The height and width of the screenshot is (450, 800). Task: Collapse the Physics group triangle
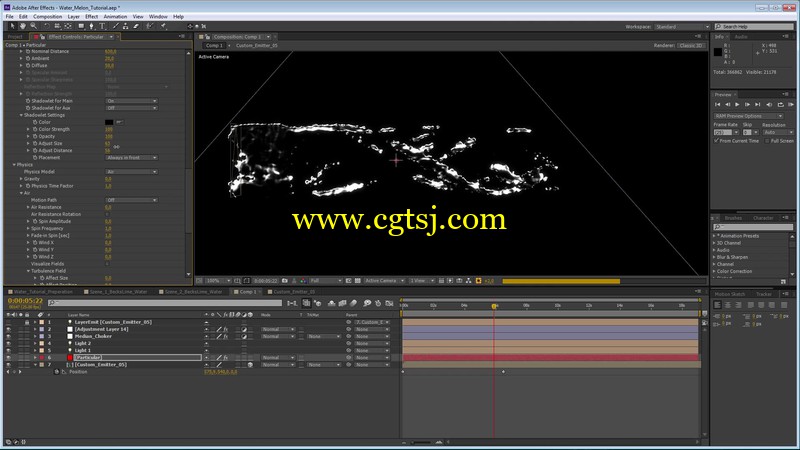[14, 165]
